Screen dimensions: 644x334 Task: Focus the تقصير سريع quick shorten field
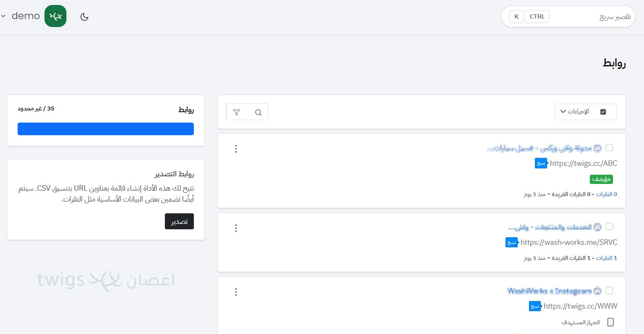click(590, 17)
